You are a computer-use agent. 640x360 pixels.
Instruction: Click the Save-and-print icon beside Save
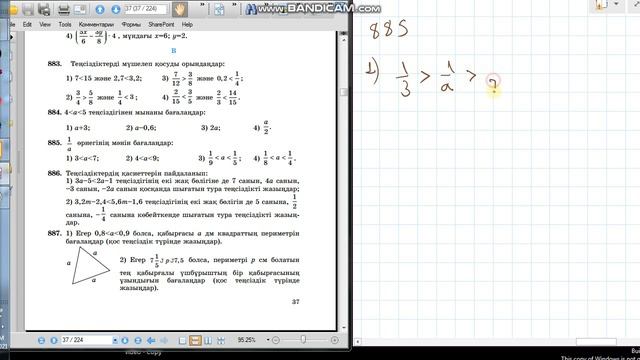[x=44, y=9]
